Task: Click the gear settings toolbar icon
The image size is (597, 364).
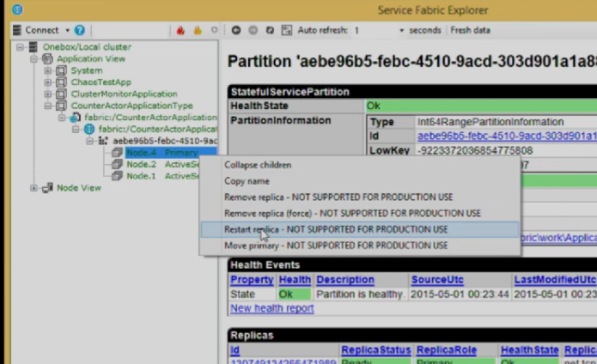Action: coord(215,30)
